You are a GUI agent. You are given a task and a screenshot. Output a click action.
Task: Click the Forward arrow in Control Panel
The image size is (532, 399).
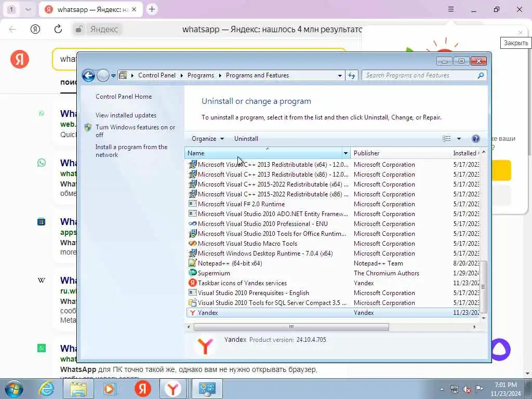click(103, 75)
